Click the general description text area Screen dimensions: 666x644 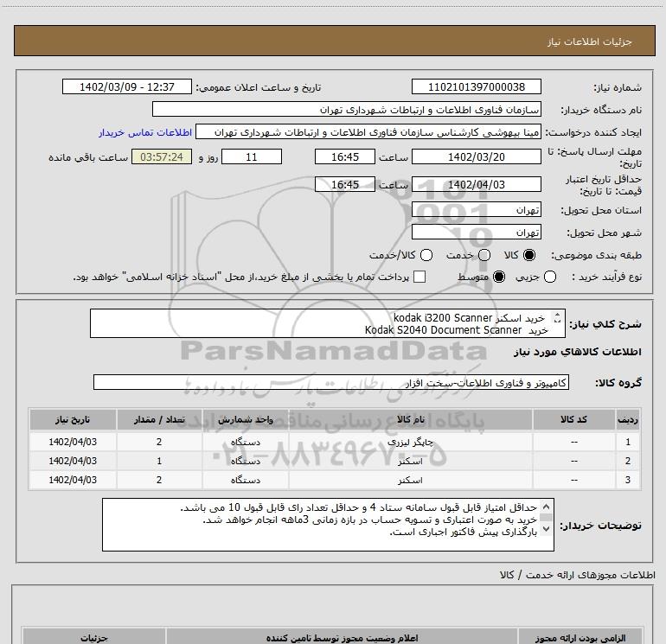(x=328, y=323)
